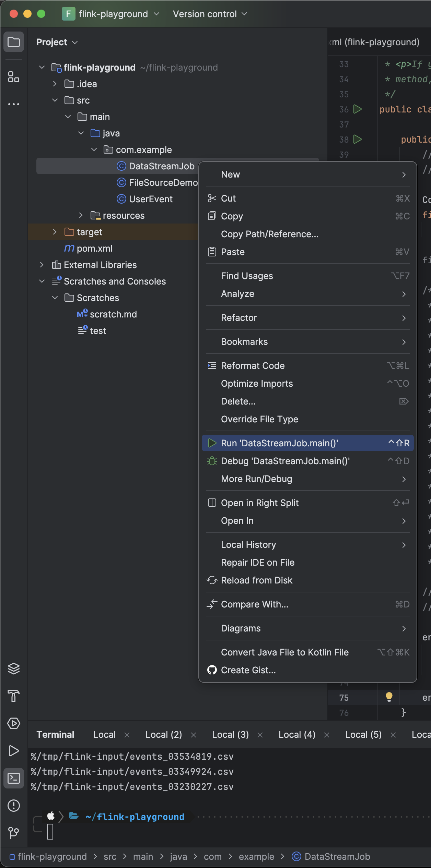Click the run gutter icon on line 38

358,139
